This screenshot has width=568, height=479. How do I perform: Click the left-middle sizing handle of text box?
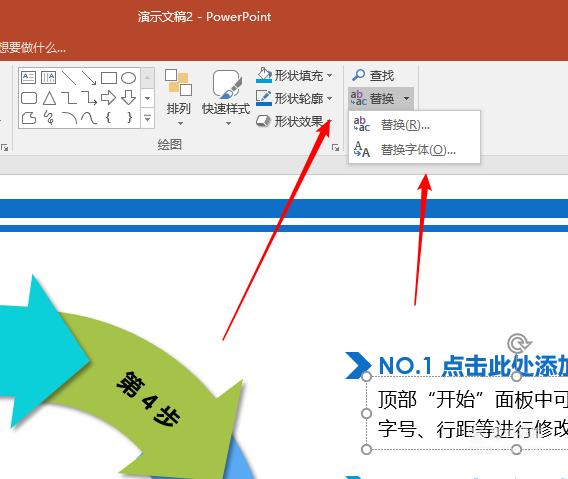click(367, 413)
